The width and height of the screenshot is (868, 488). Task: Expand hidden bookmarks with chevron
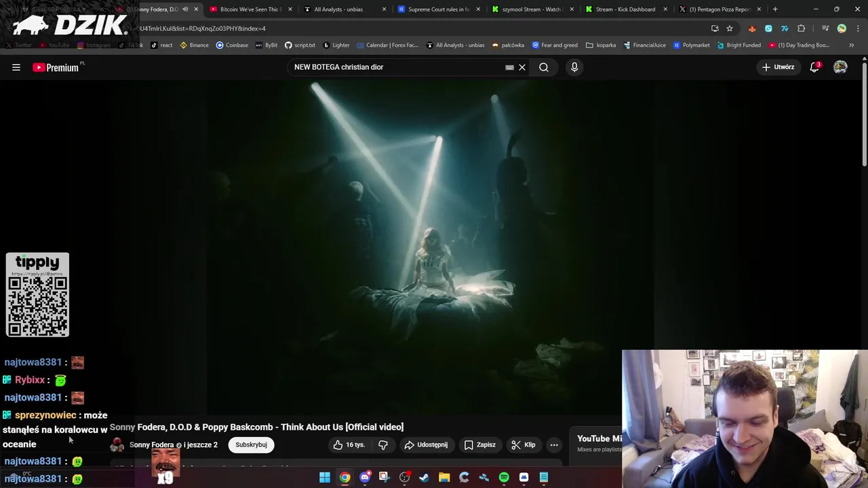coord(851,45)
